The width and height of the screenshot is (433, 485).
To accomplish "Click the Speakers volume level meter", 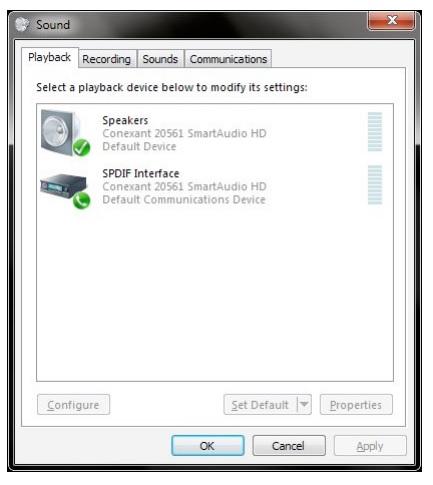I will 375,132.
